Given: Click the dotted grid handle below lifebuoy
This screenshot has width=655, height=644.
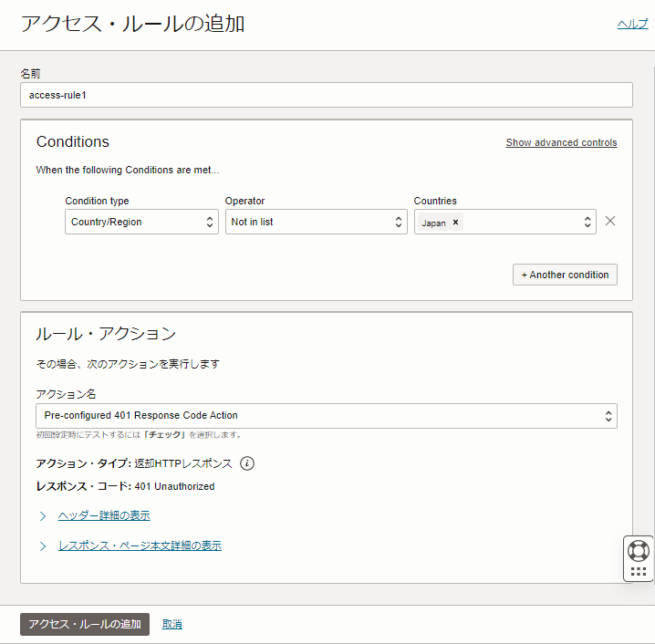Looking at the screenshot, I should (x=639, y=572).
